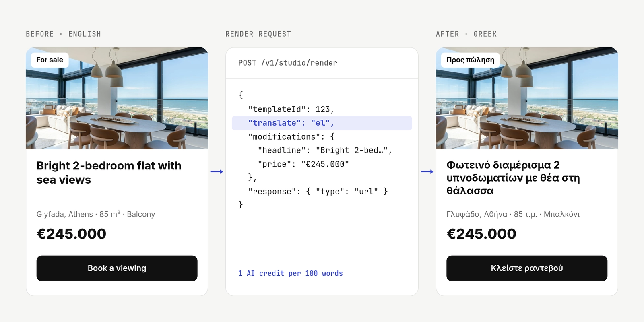Screen dimensions: 644x322
Task: Click the €245.000 price on English card
Action: [72, 234]
